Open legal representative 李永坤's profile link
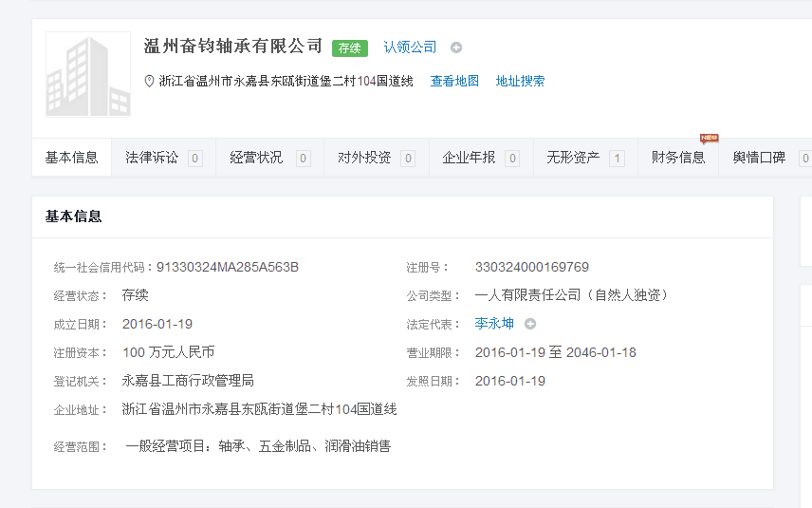Screen dimensions: 812x508 pyautogui.click(x=494, y=324)
